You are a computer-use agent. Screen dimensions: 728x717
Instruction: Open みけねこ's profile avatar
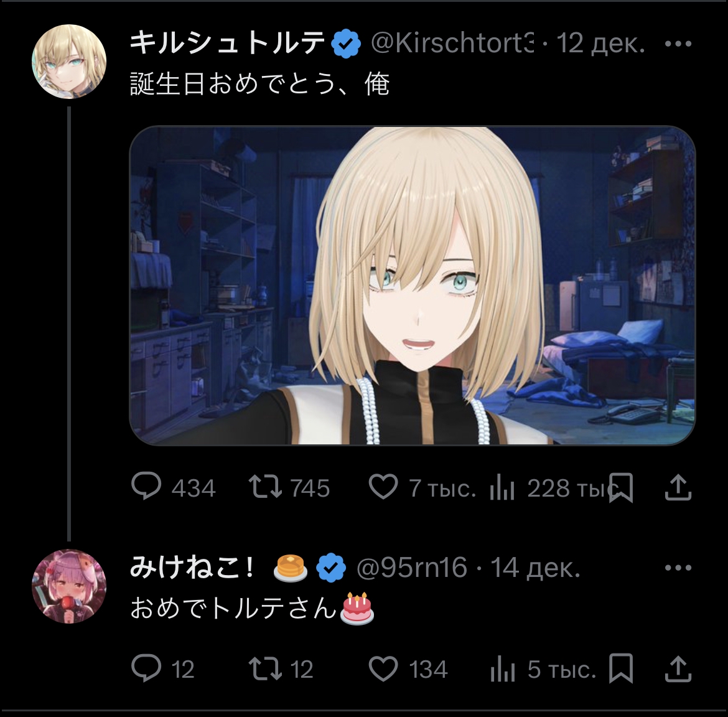coord(68,586)
